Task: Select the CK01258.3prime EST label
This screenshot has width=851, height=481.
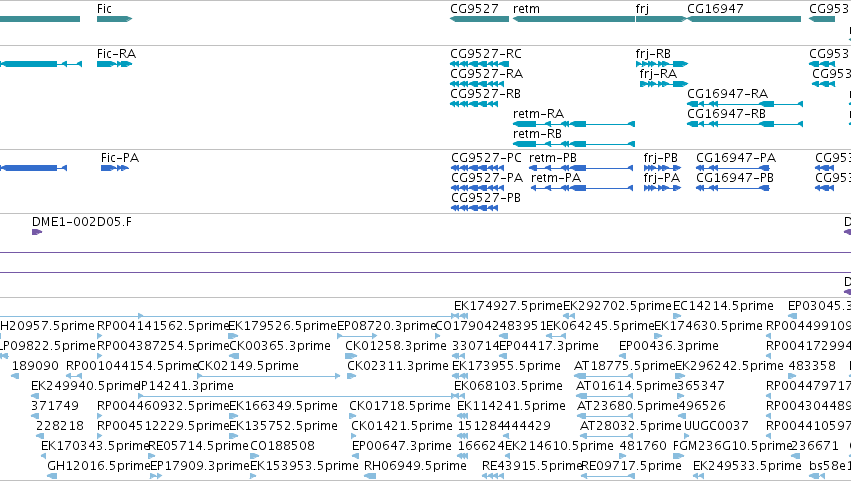Action: (396, 346)
